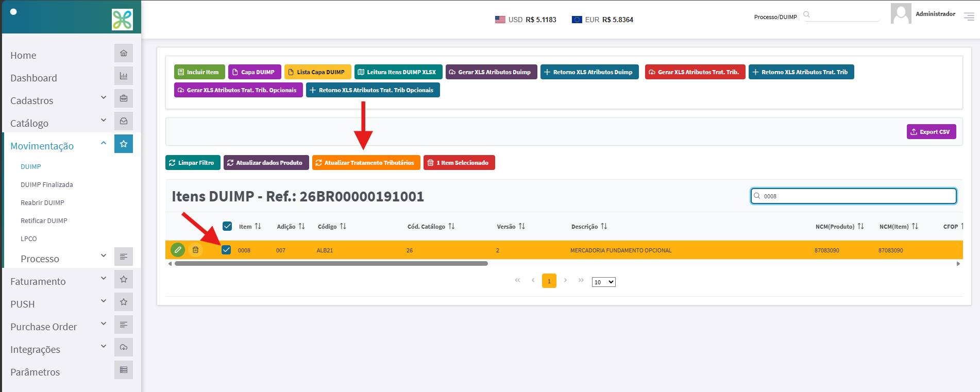Click Atualizar dados Produto button
This screenshot has width=980, height=392.
coord(266,163)
